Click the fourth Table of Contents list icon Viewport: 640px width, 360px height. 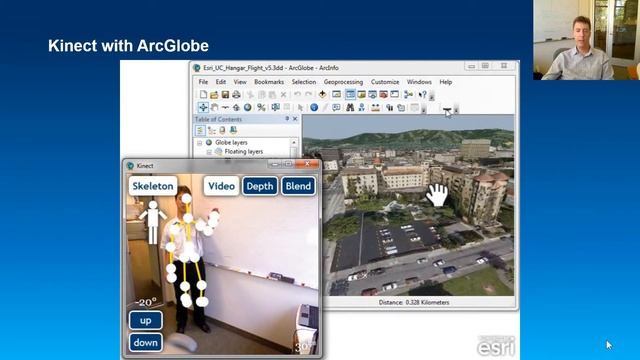[233, 130]
